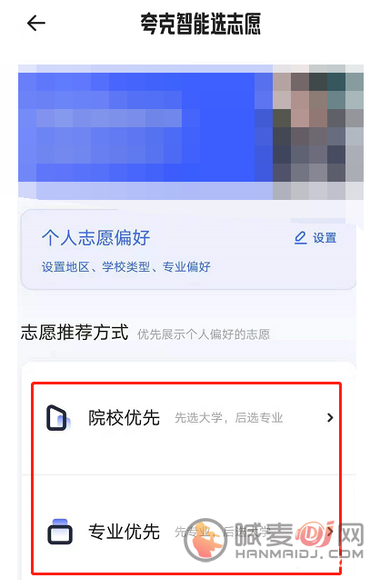This screenshot has width=370, height=588.
Task: Select the 专业优先 option label
Action: pos(125,532)
